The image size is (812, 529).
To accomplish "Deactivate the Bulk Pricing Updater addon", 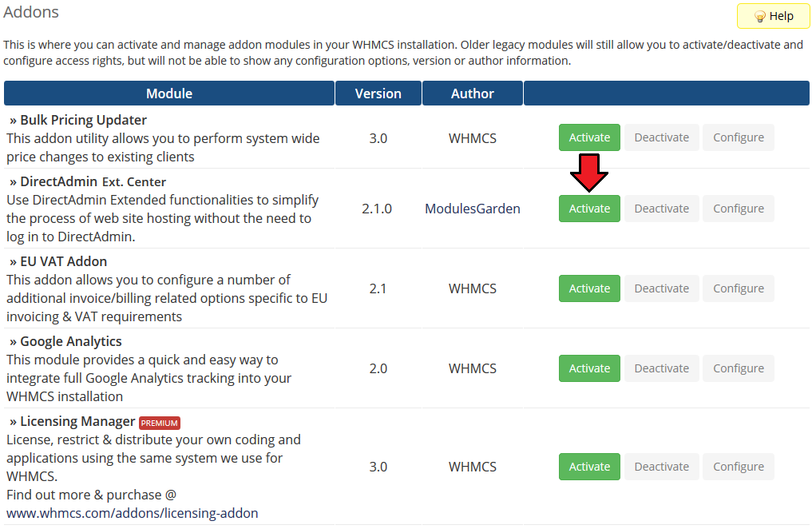I will click(661, 137).
